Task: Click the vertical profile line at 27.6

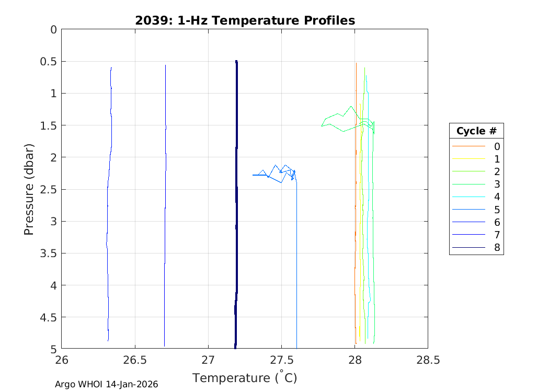Action: pyautogui.click(x=296, y=261)
